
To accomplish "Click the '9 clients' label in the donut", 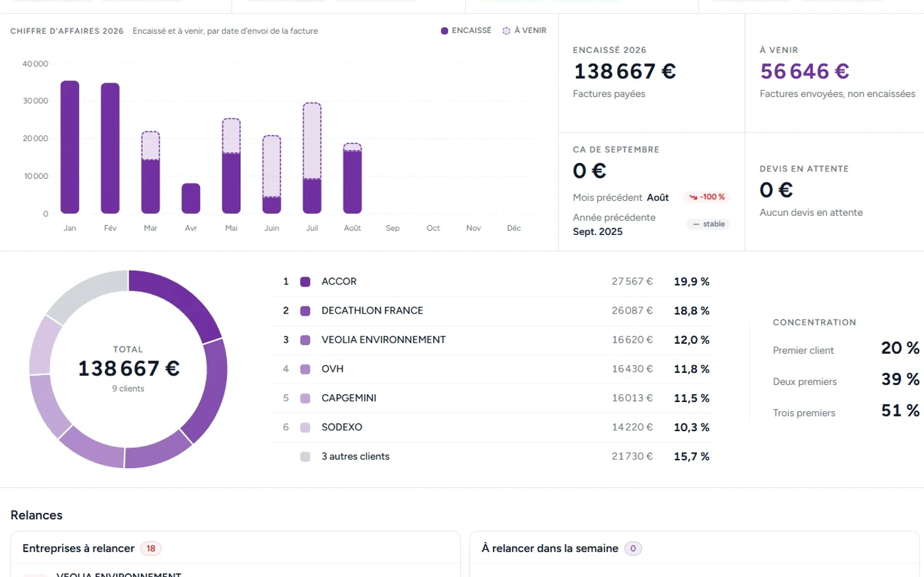I will coord(128,389).
